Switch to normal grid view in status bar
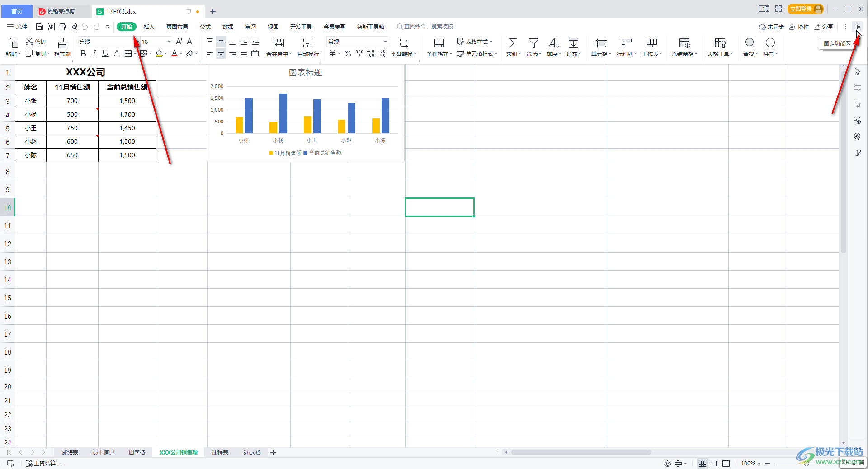 [703, 464]
